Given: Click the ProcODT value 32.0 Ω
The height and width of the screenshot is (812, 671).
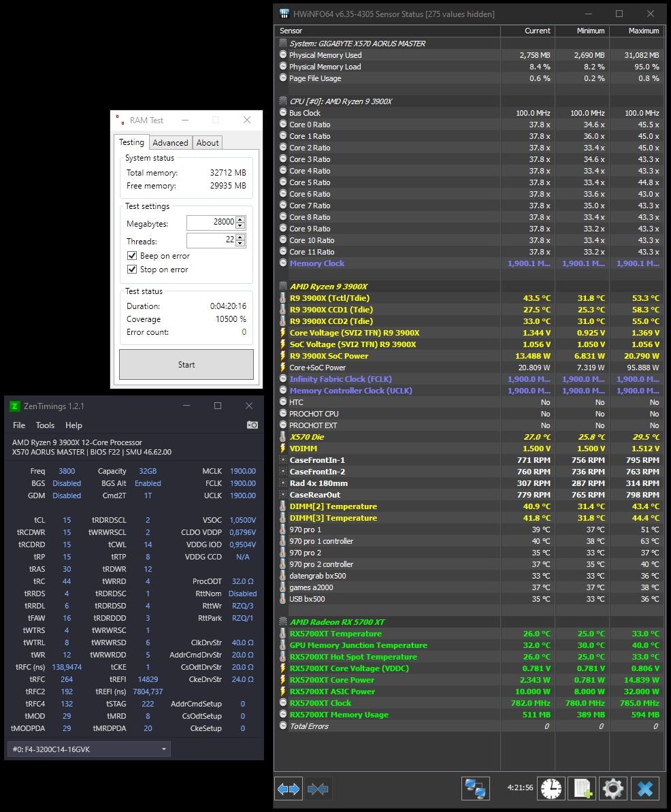Looking at the screenshot, I should point(242,581).
